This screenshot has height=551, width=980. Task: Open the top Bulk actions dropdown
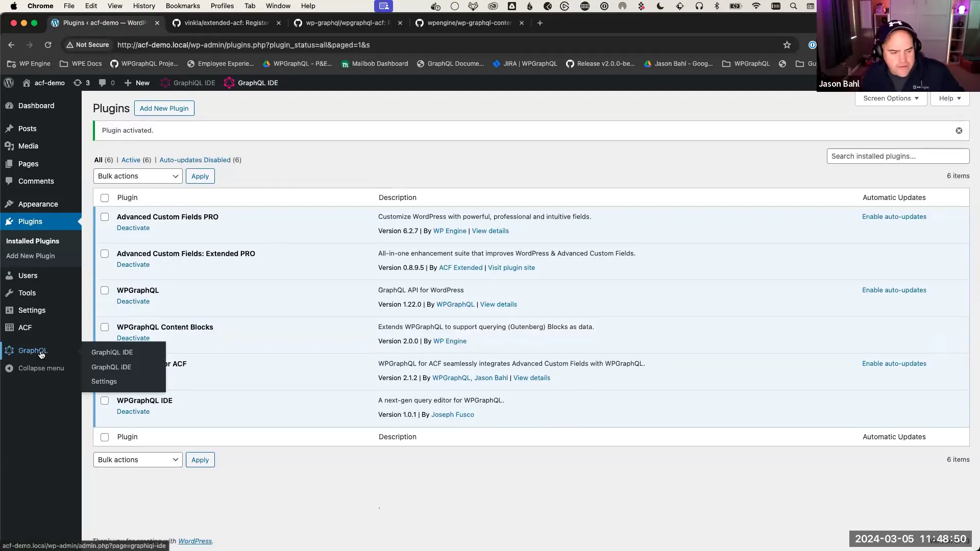(138, 176)
